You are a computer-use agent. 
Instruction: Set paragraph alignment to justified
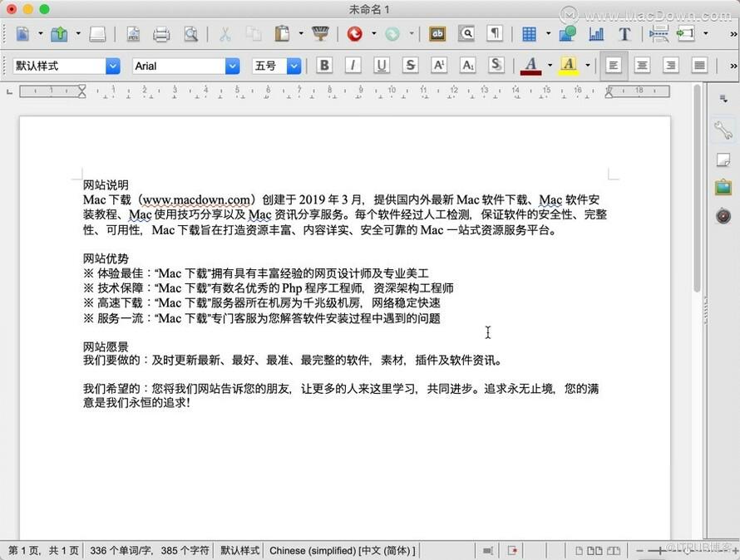pos(699,65)
